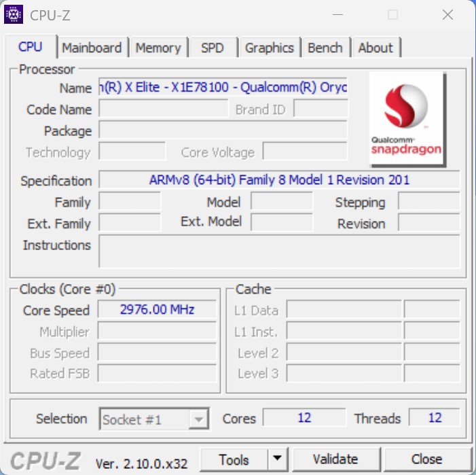Open the Tools dropdown arrow

(x=278, y=459)
